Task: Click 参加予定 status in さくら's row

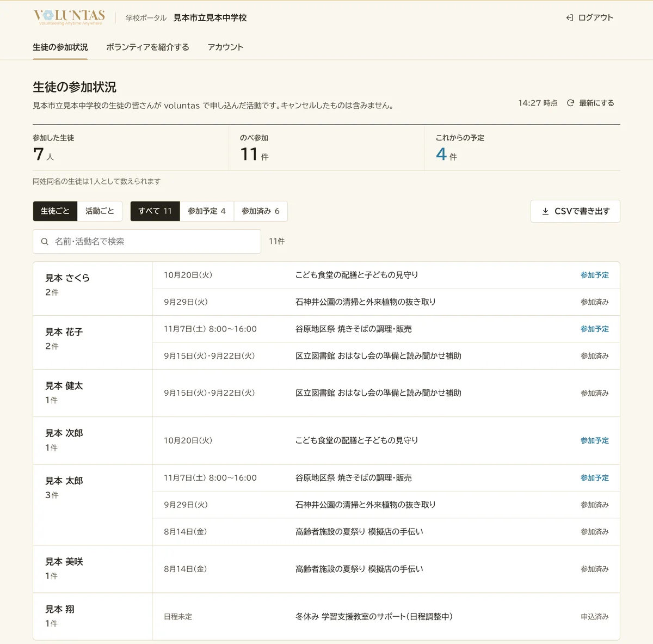Action: pyautogui.click(x=595, y=275)
